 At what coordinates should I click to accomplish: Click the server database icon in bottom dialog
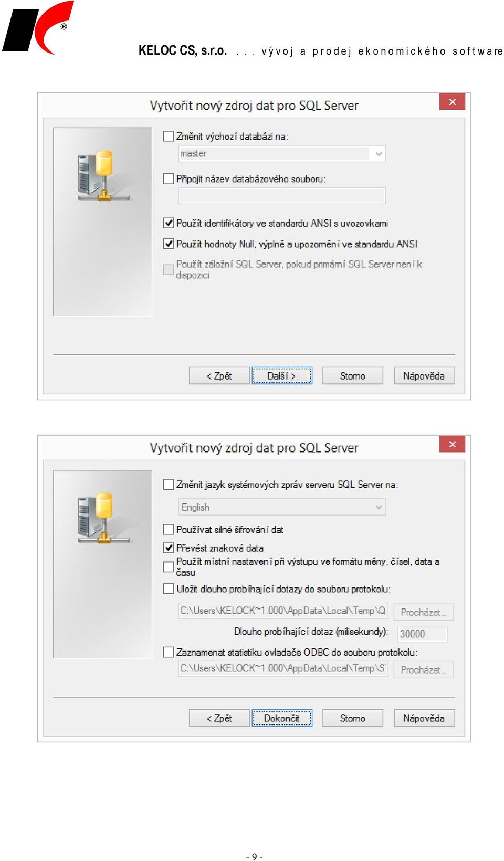102,518
